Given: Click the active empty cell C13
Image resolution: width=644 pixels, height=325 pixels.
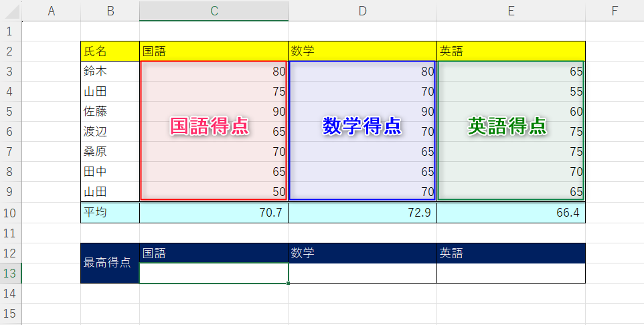Looking at the screenshot, I should click(214, 274).
